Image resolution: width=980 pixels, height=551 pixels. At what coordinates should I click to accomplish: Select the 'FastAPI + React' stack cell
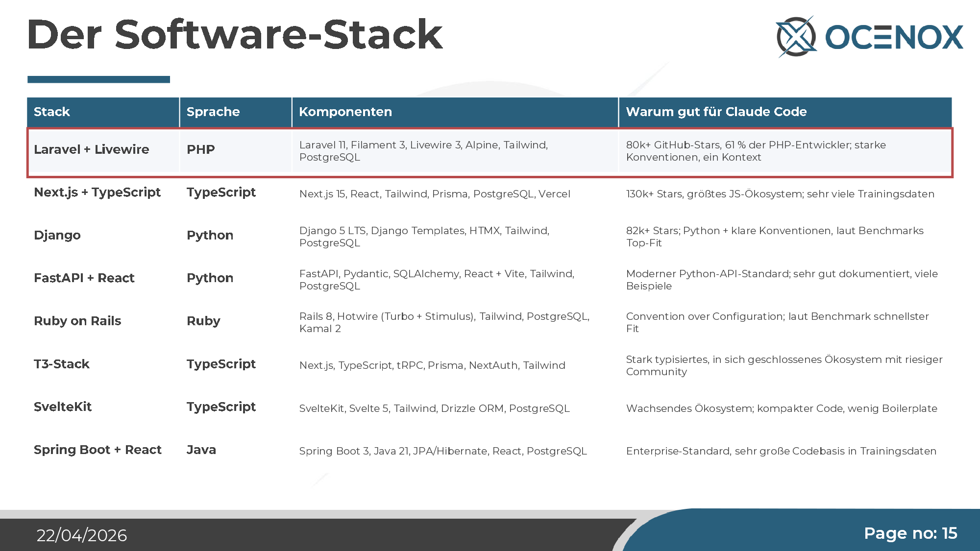coord(103,279)
